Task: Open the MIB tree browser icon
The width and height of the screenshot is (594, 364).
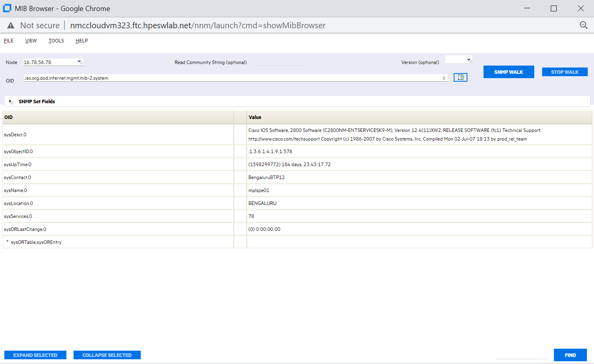Action: [460, 77]
